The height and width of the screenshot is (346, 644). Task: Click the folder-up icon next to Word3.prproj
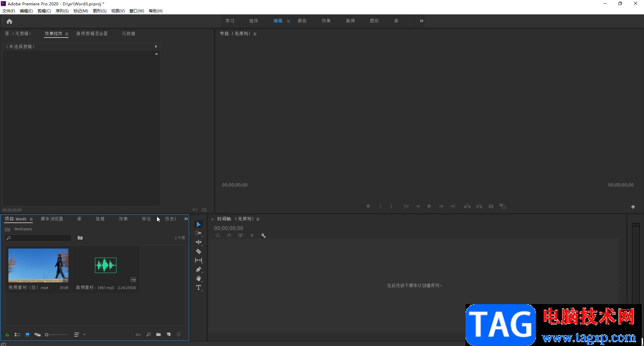point(7,229)
